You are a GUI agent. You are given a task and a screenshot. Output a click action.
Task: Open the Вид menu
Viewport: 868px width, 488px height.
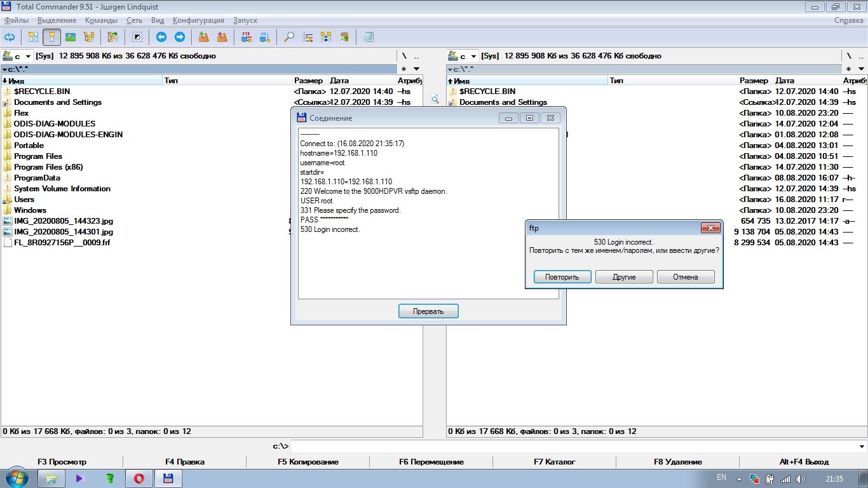(158, 20)
